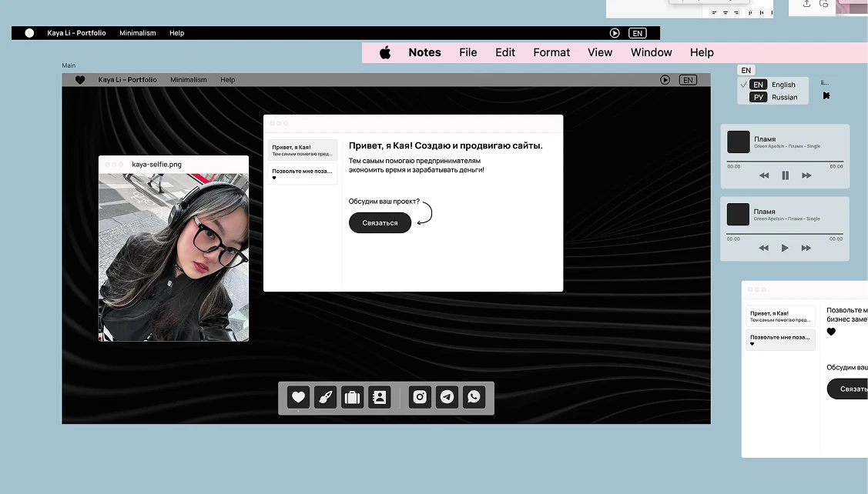Viewport: 868px width, 494px height.
Task: Open the Notes menu in the pink bar
Action: click(x=424, y=52)
